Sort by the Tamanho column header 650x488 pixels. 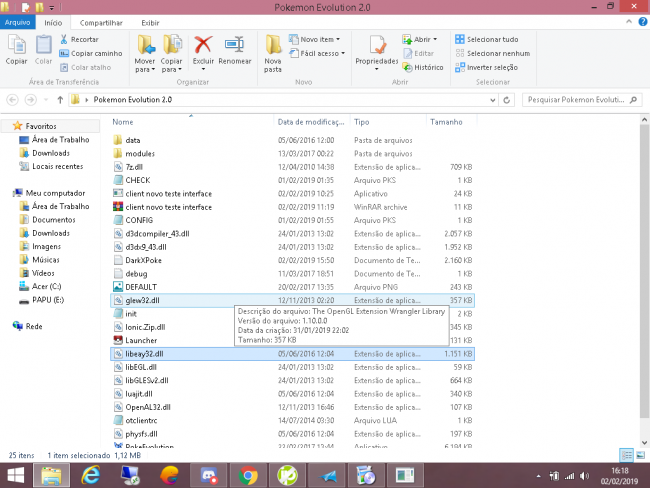pos(446,122)
